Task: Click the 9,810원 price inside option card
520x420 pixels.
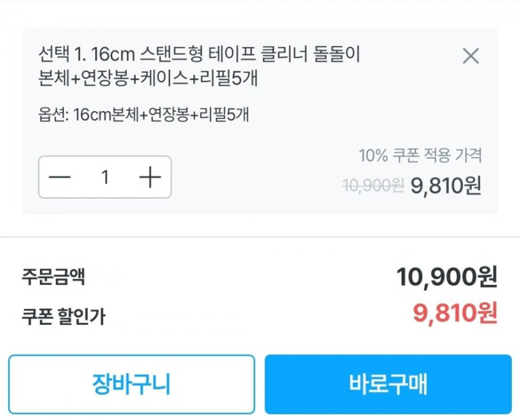Action: (446, 185)
